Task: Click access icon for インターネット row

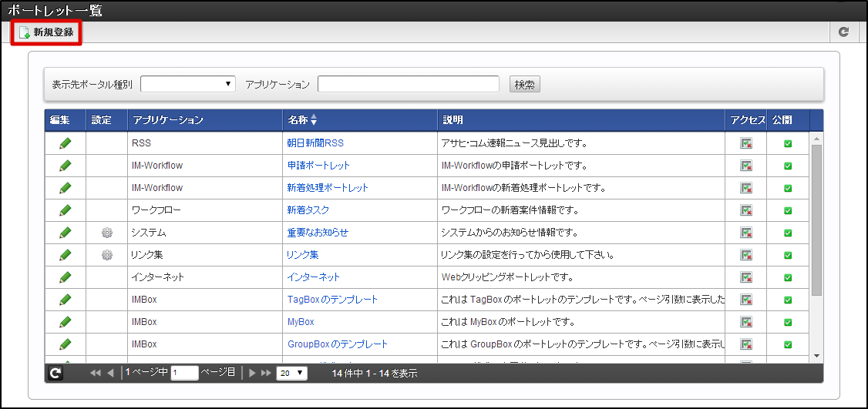Action: click(x=746, y=277)
